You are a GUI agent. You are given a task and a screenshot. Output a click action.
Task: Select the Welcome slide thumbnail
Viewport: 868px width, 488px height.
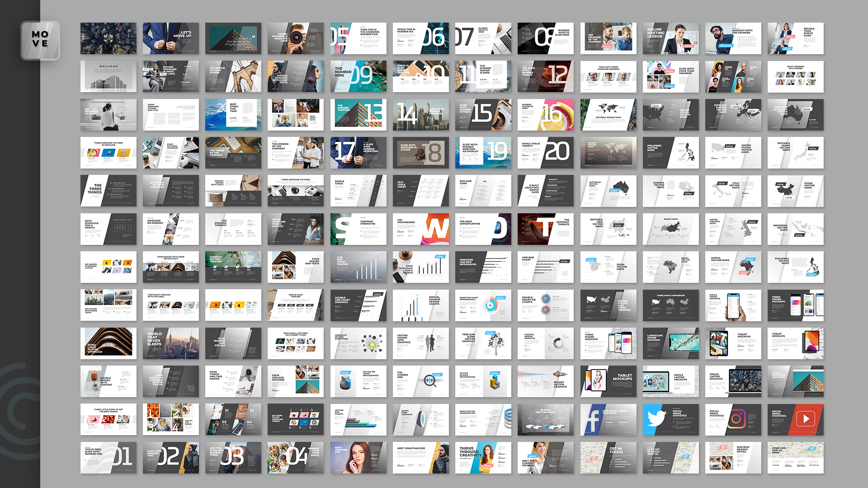(108, 76)
